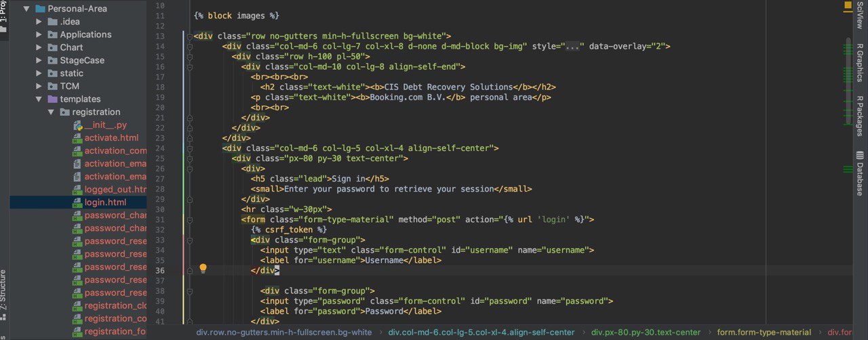868x340 pixels.
Task: Fold the div block at line 25
Action: [x=190, y=158]
